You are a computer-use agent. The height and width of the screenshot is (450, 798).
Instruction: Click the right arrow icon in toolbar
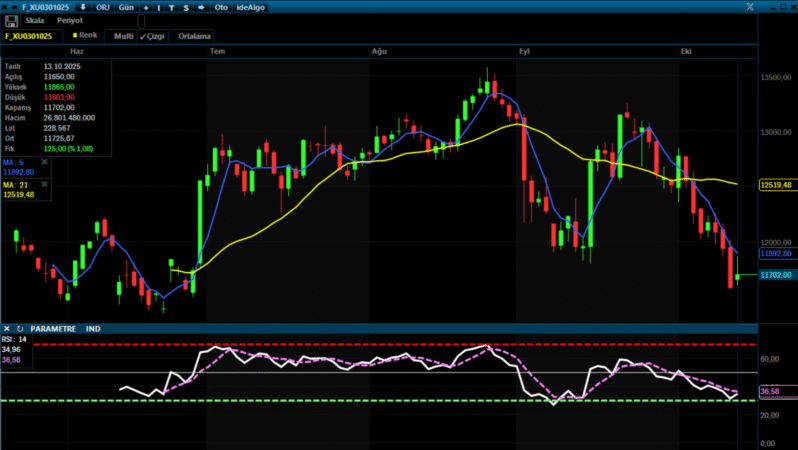202,7
